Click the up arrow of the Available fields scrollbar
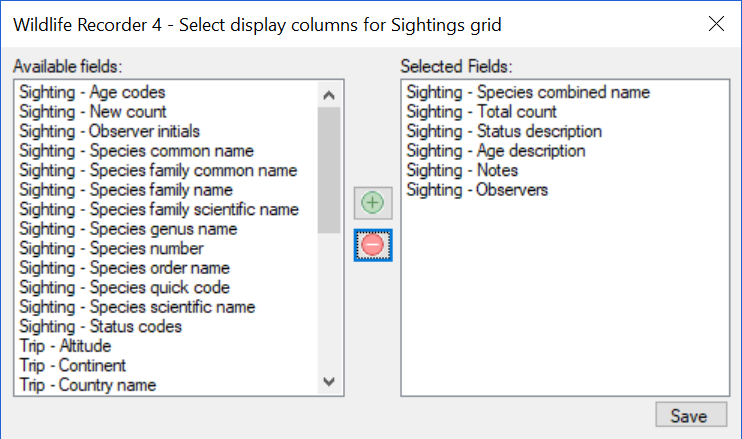Viewport: 742px width, 439px height. pyautogui.click(x=329, y=95)
